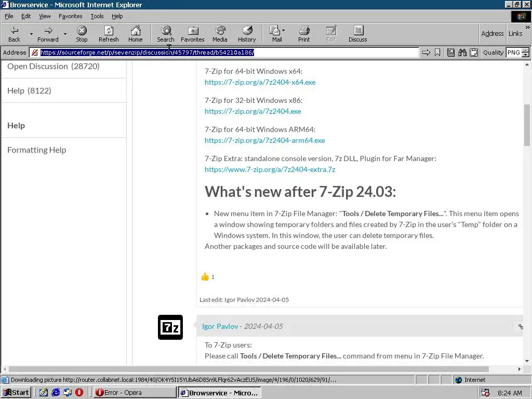Click the Quality PNG value field
This screenshot has height=399, width=532.
(x=514, y=52)
